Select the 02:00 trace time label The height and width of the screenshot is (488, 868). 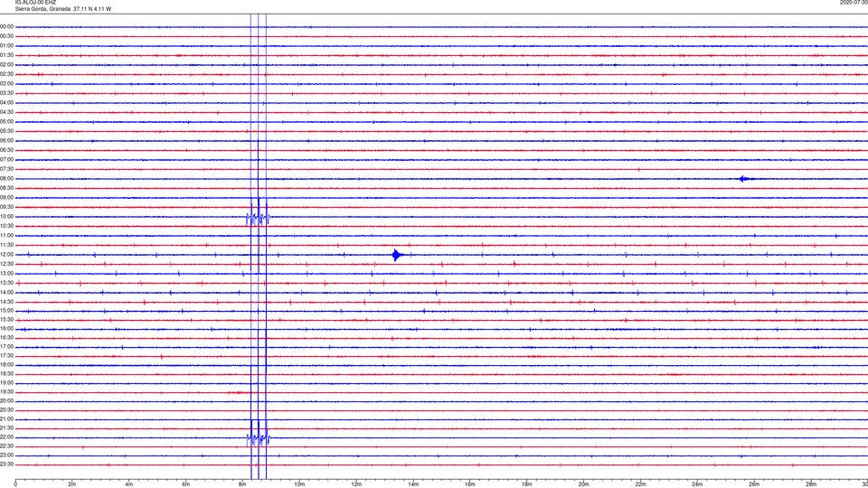coord(6,65)
